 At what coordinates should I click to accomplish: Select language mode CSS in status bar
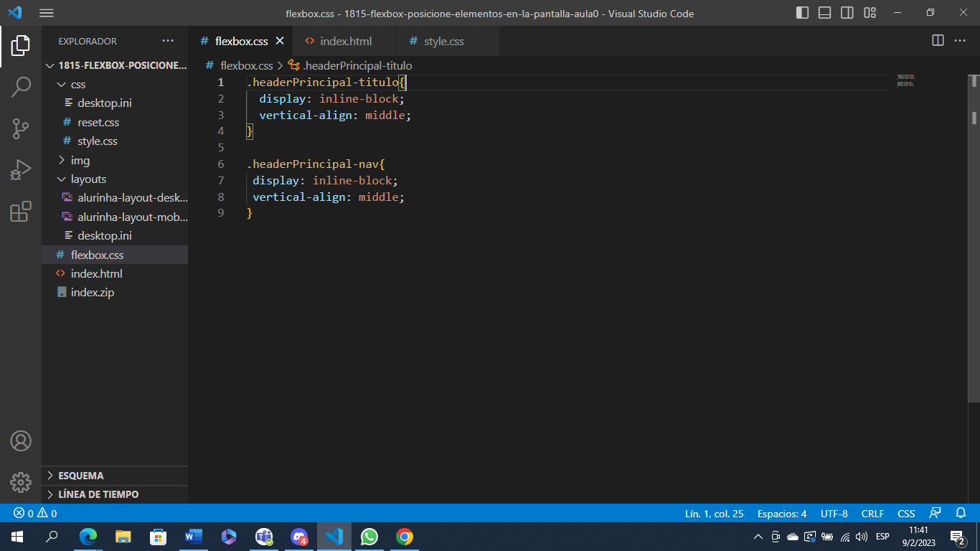(906, 514)
